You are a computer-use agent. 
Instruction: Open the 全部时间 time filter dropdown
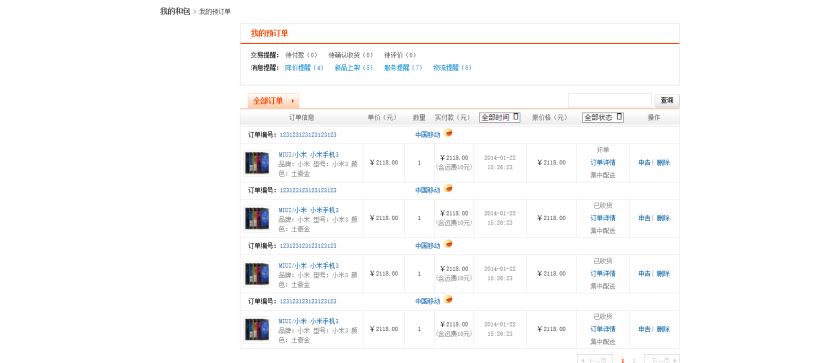point(499,117)
